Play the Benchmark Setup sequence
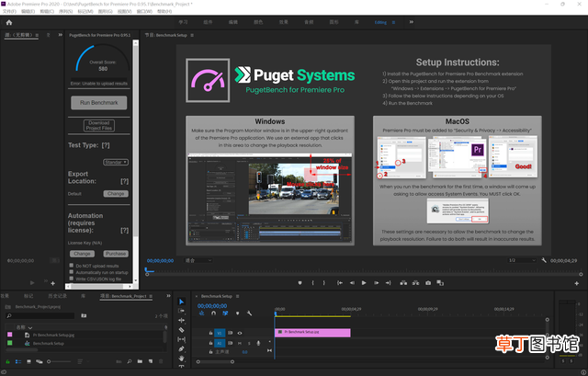Viewport: 588px width, 376px height. [x=364, y=283]
